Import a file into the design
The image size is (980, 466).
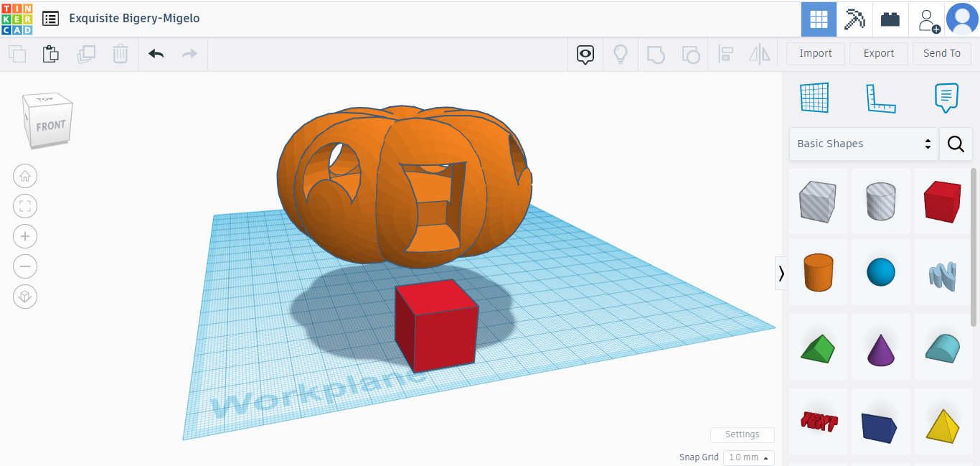(815, 53)
